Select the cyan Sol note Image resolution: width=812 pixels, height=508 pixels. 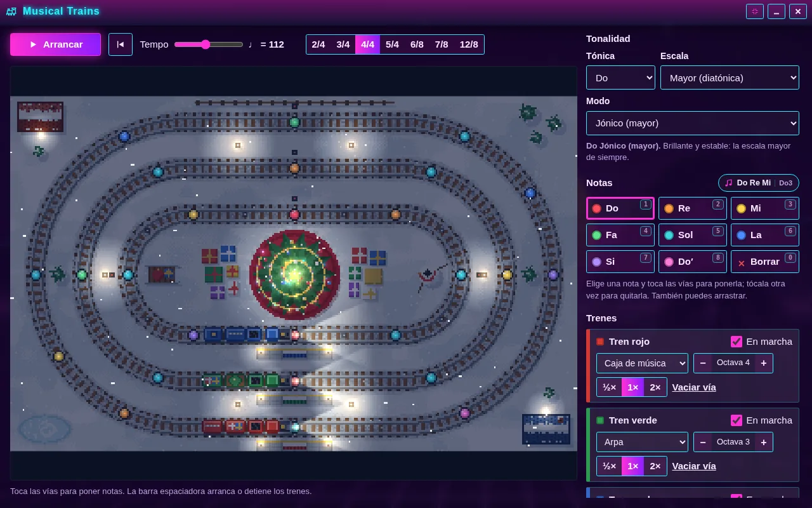[x=692, y=235]
